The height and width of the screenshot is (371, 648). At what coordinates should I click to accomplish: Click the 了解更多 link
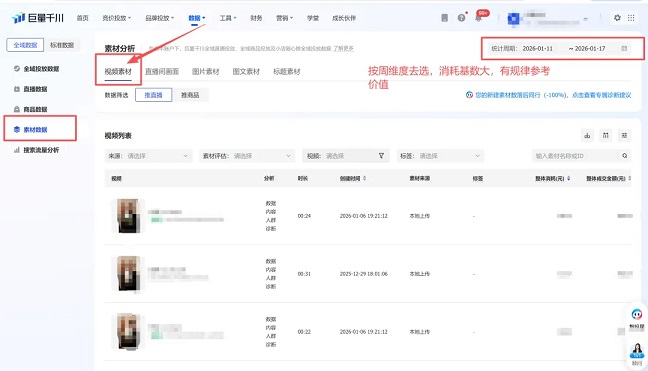click(343, 49)
